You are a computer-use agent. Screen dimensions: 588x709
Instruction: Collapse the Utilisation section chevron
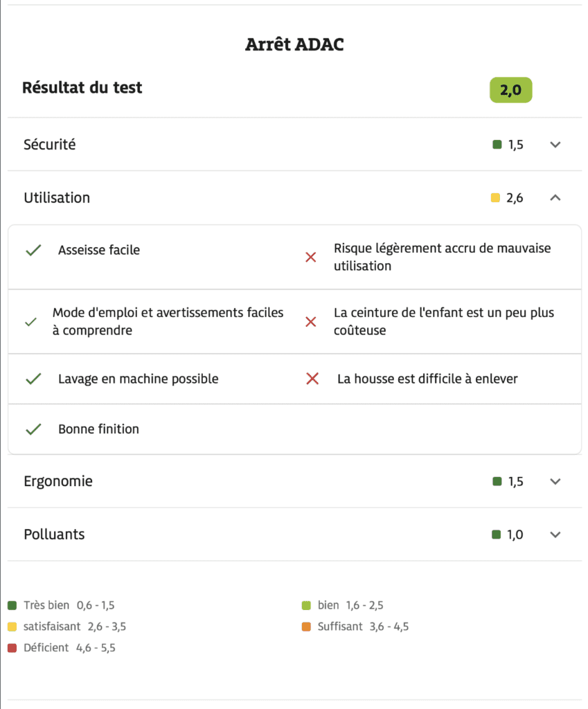tap(555, 198)
